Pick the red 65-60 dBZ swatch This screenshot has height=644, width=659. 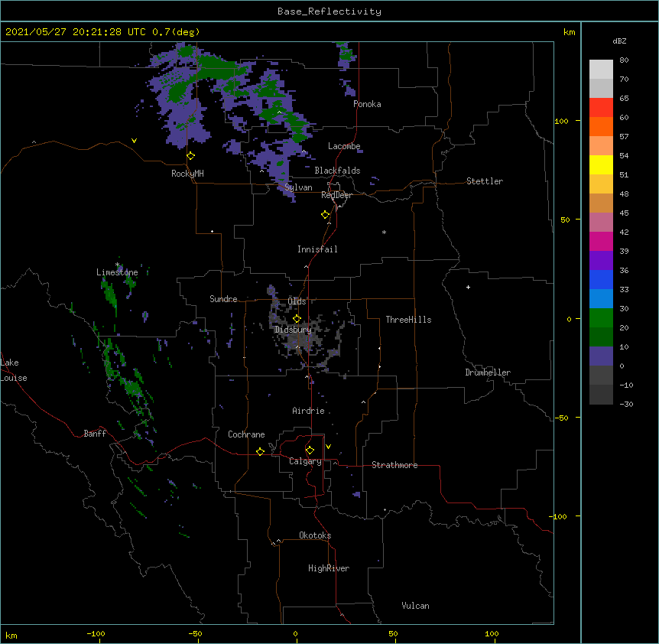601,108
